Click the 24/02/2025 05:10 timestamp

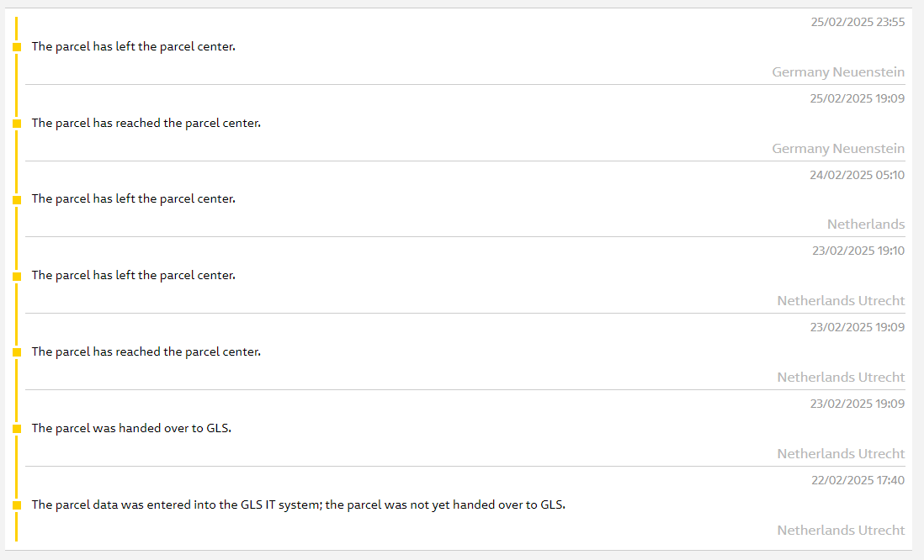[x=858, y=175]
